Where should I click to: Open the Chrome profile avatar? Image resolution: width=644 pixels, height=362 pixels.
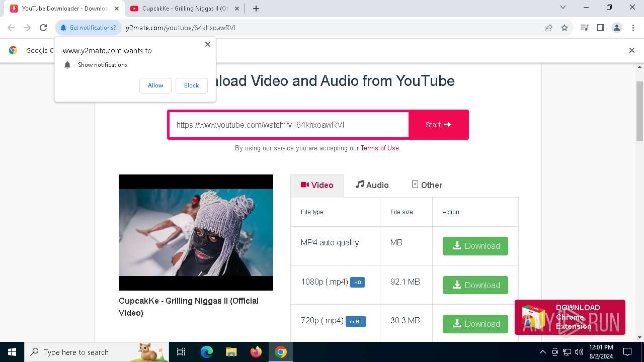click(x=617, y=28)
